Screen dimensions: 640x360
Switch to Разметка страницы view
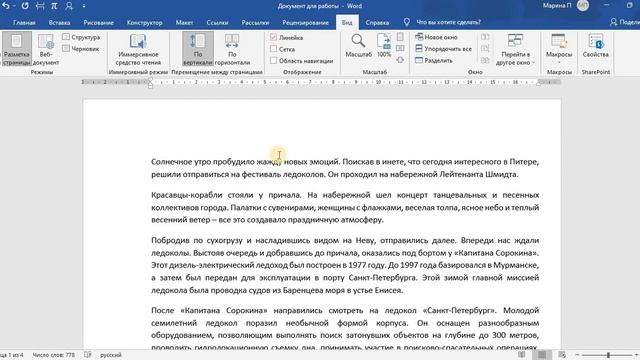pyautogui.click(x=16, y=49)
